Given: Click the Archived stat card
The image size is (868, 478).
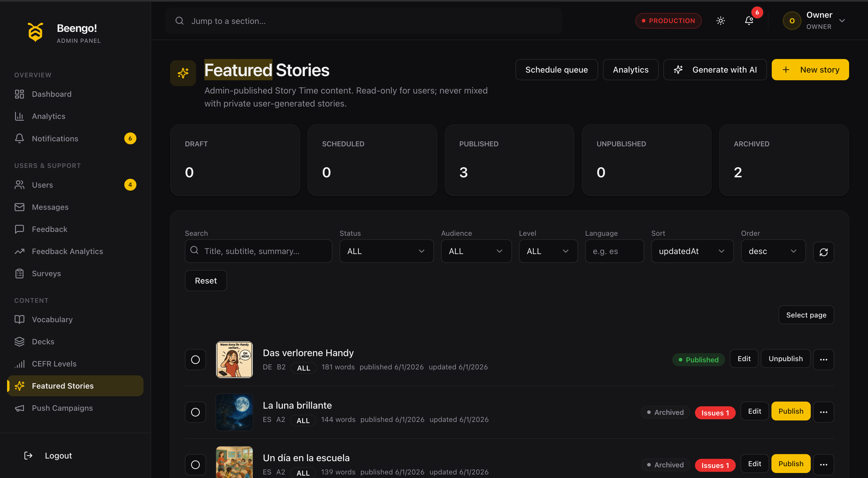Looking at the screenshot, I should [784, 160].
